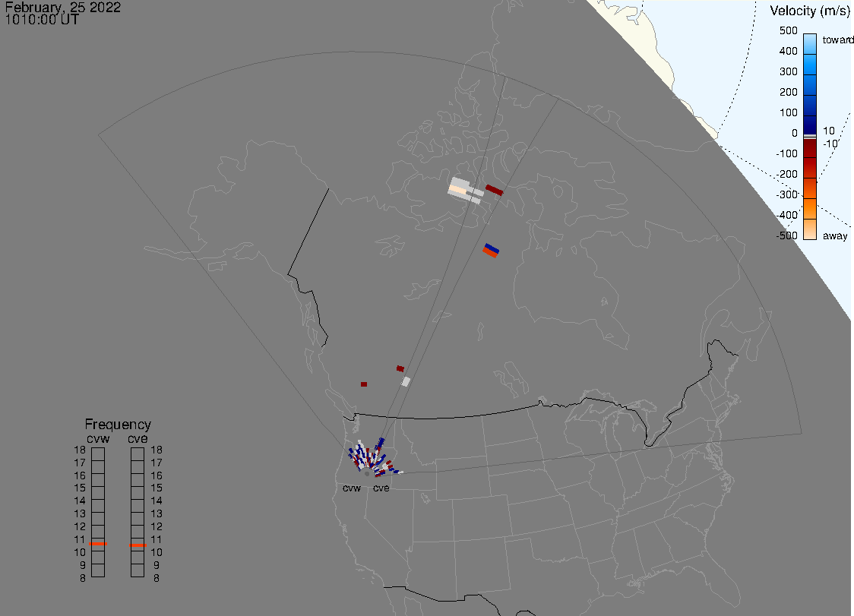Pick the medium blue 200–300 color segment

click(810, 85)
